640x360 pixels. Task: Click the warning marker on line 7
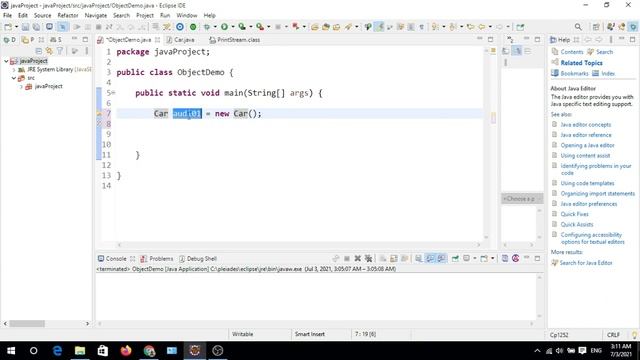99,113
